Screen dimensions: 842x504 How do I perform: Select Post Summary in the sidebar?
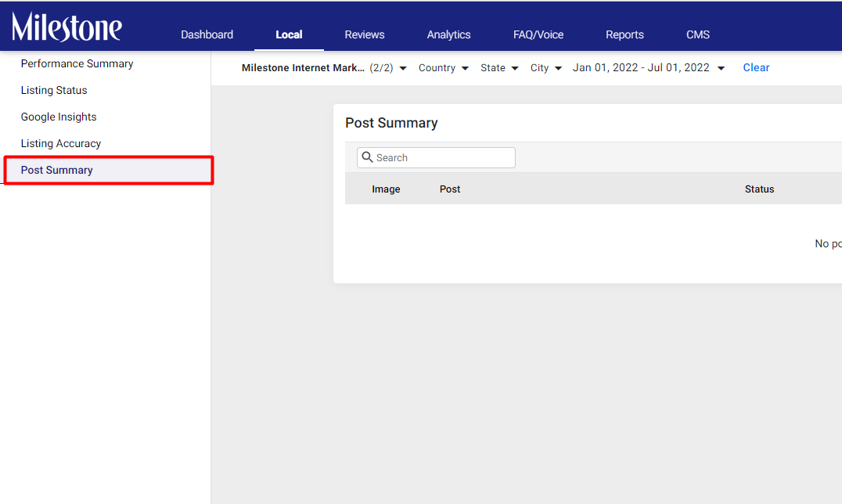(x=109, y=170)
